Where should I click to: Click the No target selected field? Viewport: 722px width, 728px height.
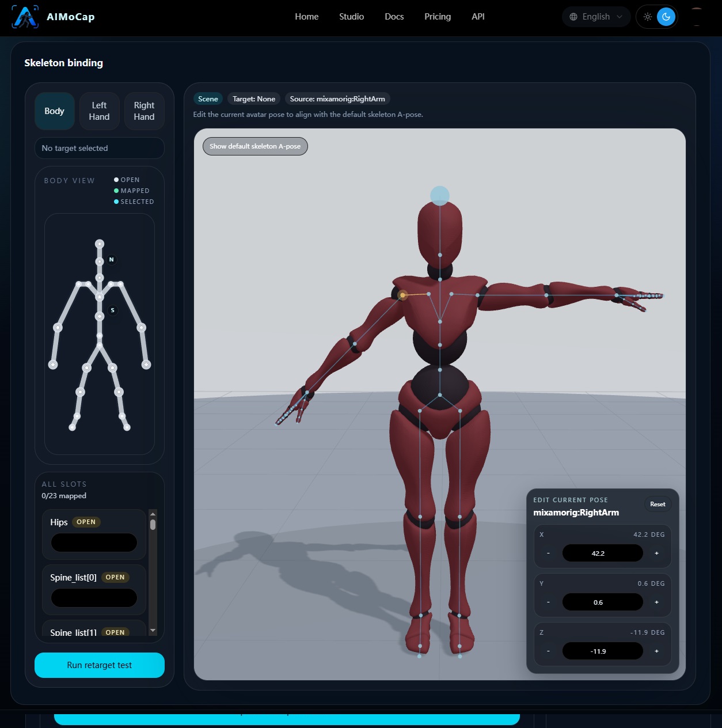point(100,148)
